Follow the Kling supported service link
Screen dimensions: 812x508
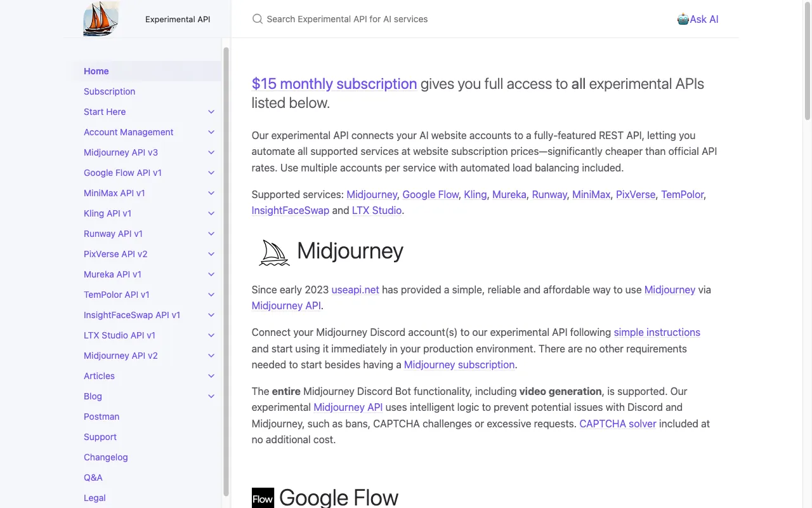pos(475,194)
